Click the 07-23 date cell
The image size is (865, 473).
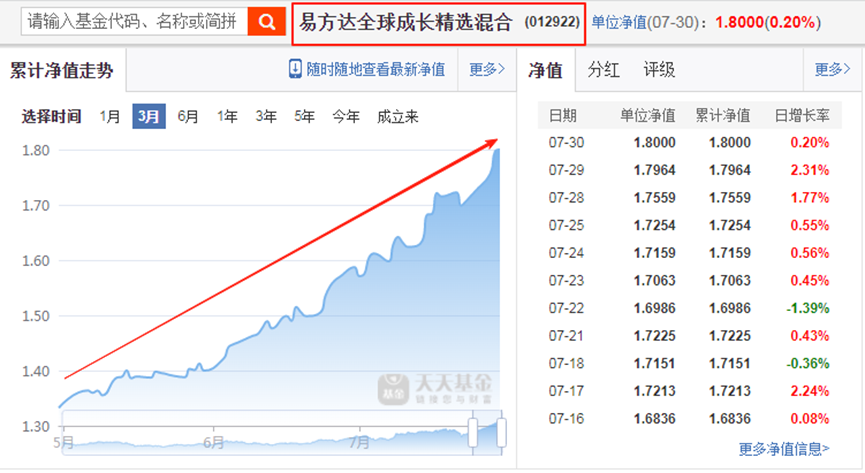(567, 280)
